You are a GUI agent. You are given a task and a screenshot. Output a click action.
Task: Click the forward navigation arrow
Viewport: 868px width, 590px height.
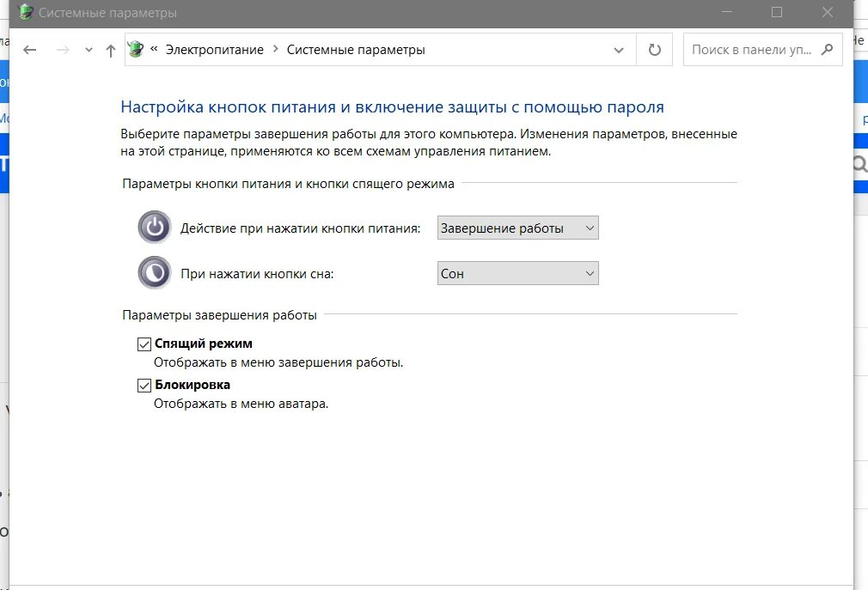[x=62, y=50]
